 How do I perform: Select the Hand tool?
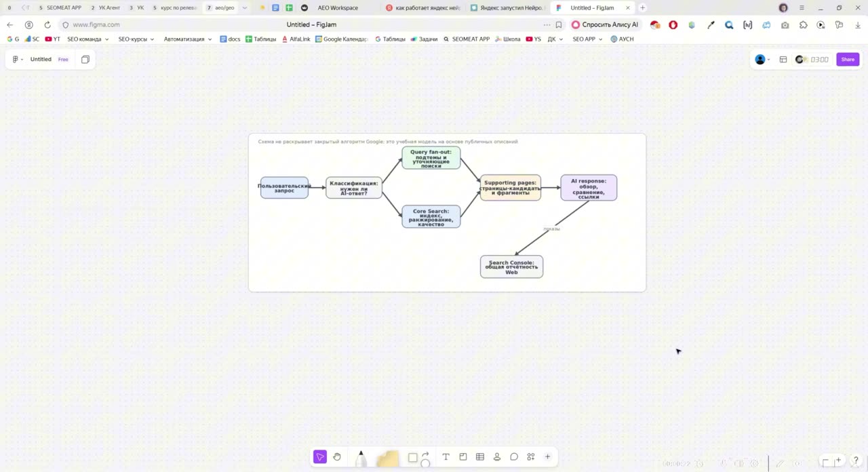pyautogui.click(x=337, y=457)
